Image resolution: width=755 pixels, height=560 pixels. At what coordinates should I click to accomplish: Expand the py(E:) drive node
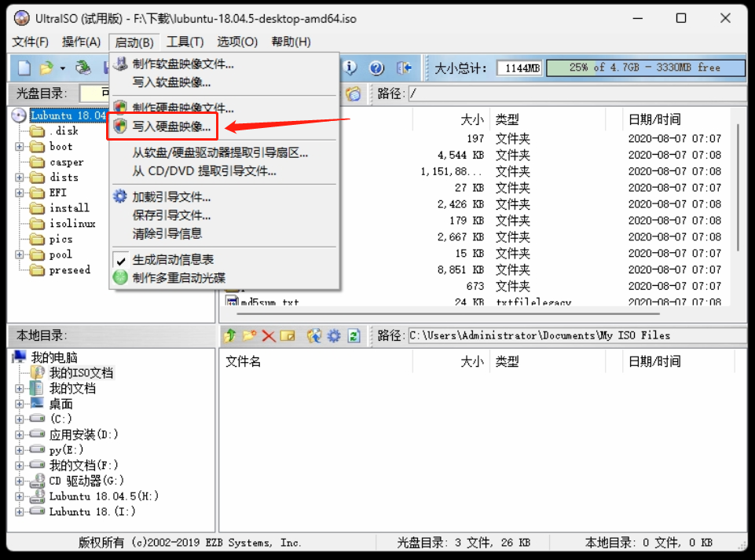(x=20, y=450)
